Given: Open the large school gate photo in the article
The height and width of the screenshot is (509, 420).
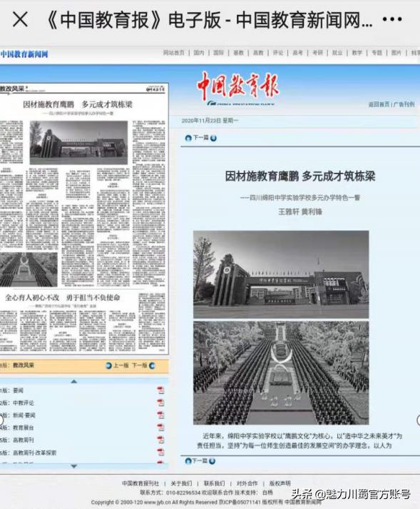Looking at the screenshot, I should (281, 274).
